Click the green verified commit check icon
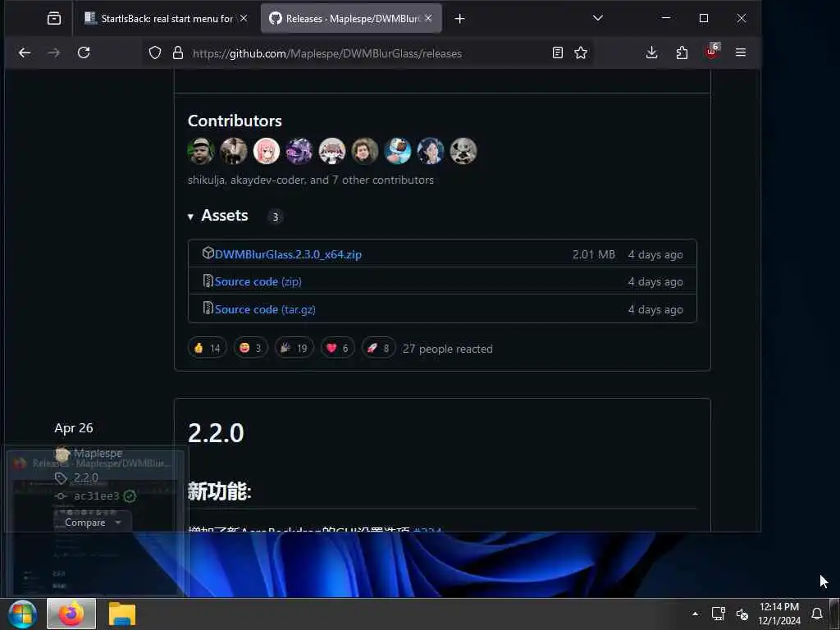840x630 pixels. tap(130, 496)
